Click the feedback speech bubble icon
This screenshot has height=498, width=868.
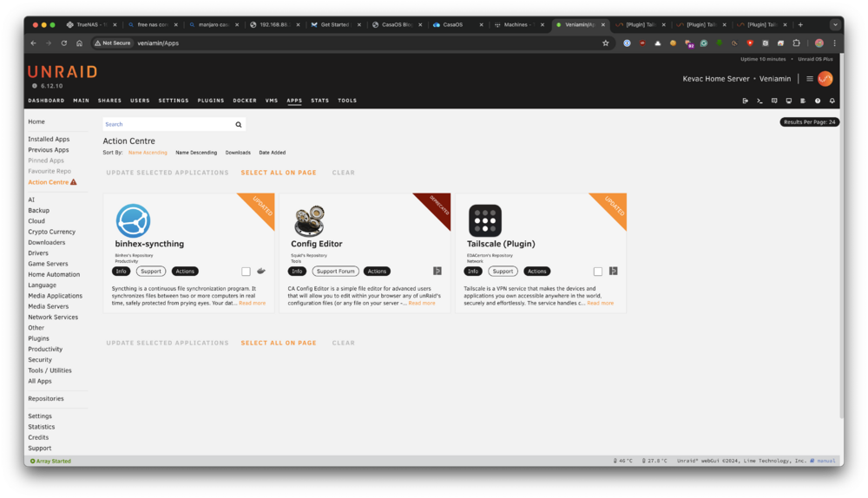click(774, 101)
